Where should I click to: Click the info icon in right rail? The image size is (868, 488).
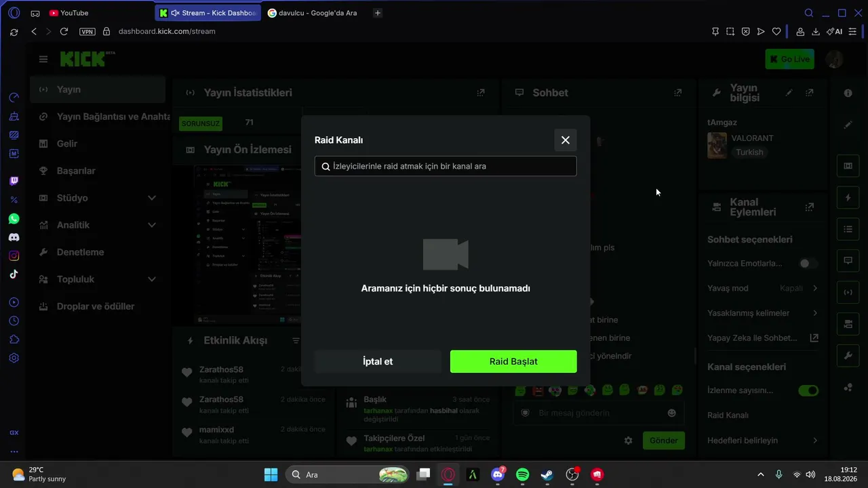(848, 93)
